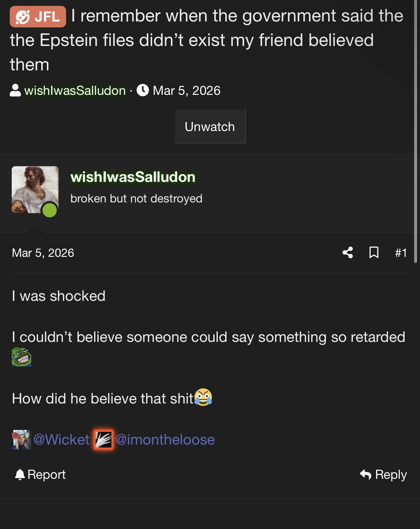Click the crying Pepe frog emoji
This screenshot has height=529, width=420.
pyautogui.click(x=21, y=357)
